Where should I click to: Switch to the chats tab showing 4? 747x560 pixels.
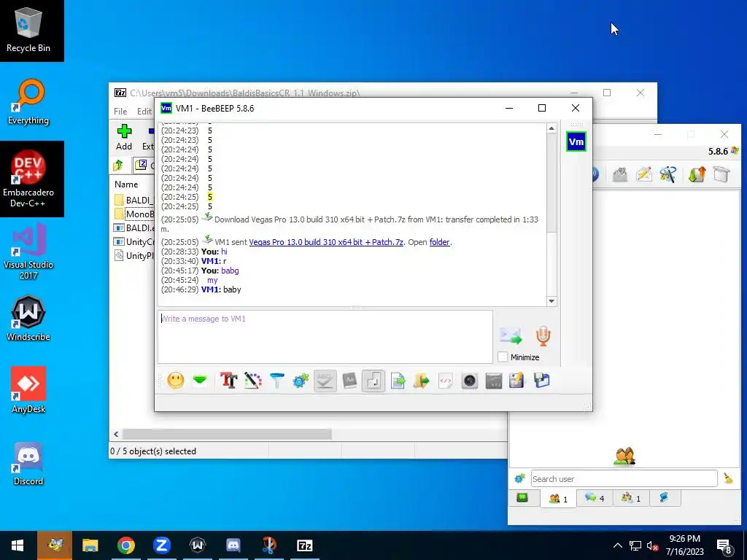point(595,498)
